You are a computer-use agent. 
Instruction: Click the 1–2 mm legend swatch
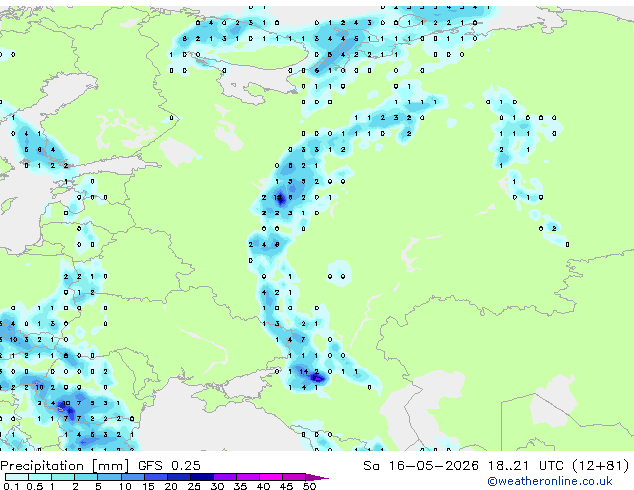(x=63, y=477)
